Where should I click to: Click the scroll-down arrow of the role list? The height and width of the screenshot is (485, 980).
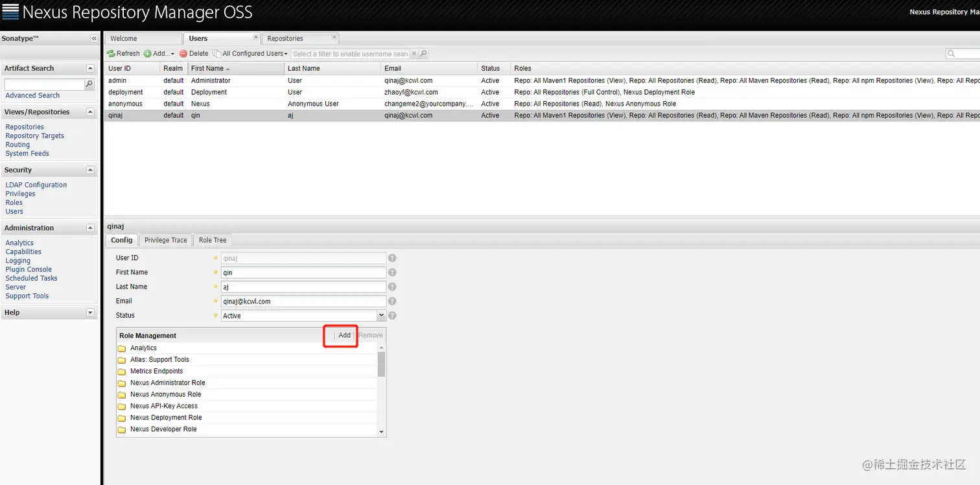381,432
